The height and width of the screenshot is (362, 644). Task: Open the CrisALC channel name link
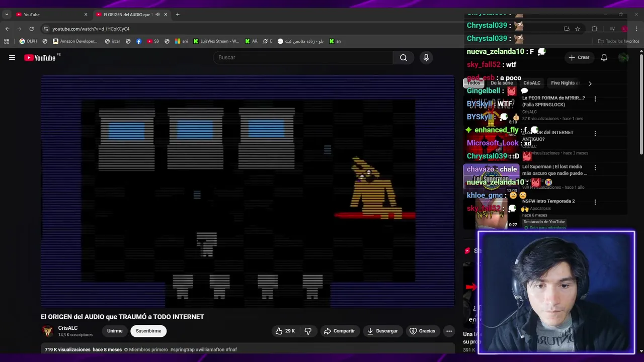point(68,328)
